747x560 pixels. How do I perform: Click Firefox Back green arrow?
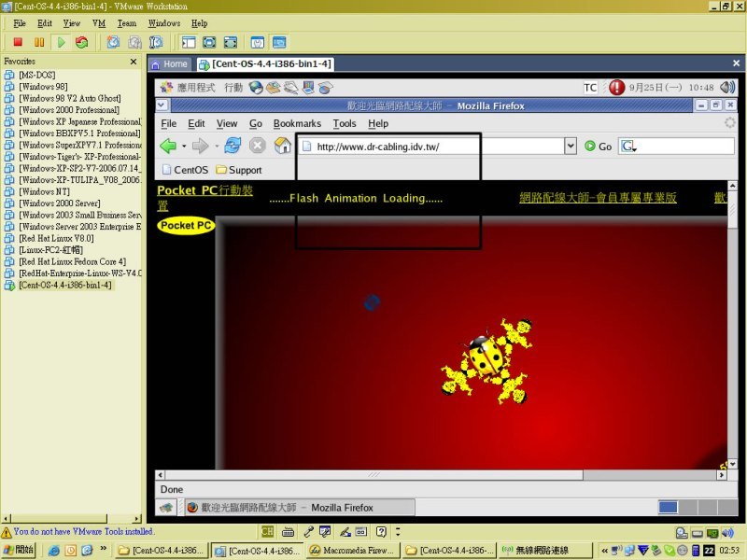168,146
